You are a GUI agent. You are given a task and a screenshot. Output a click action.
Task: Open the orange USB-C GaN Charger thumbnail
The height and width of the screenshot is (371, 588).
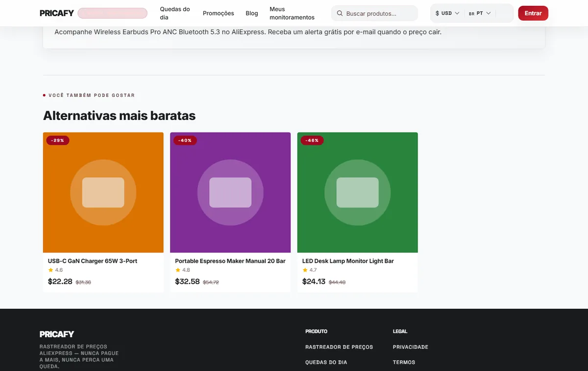103,192
